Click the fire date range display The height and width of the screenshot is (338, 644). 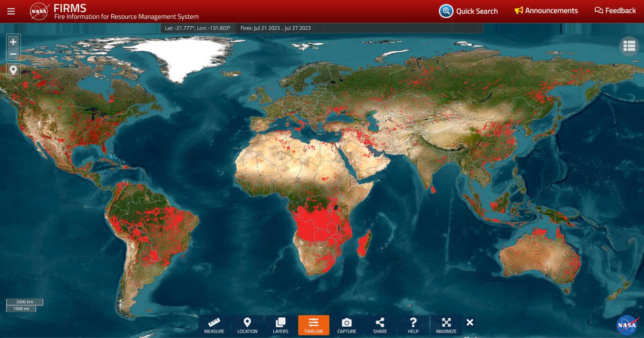[275, 28]
